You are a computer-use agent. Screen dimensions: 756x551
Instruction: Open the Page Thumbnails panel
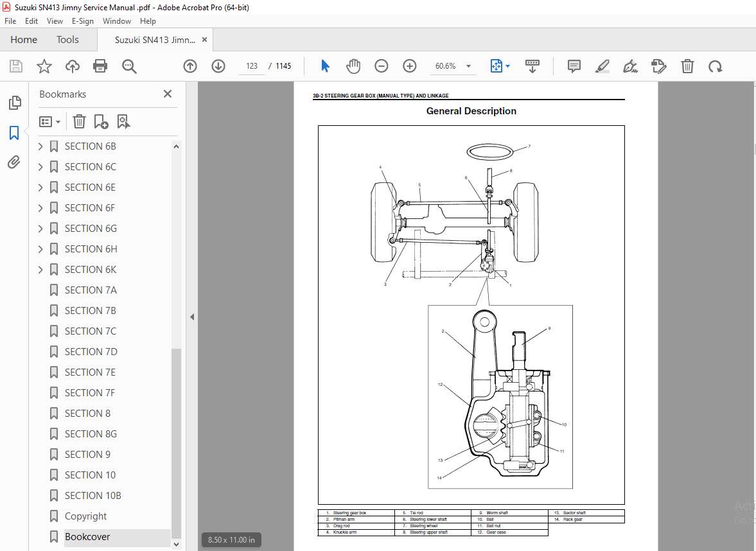[x=15, y=103]
